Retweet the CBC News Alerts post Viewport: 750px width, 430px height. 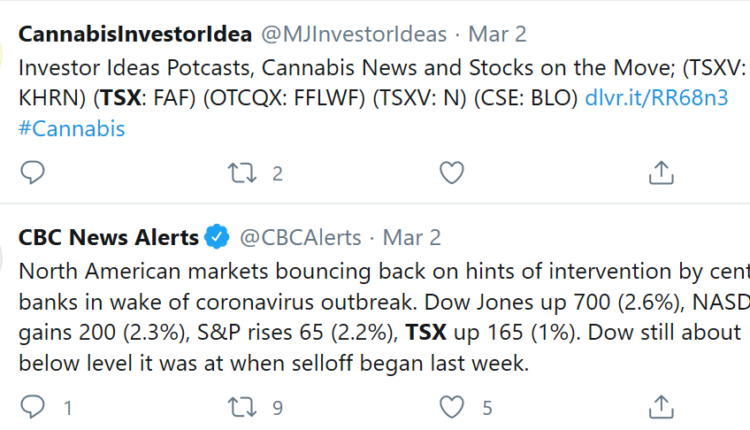pos(241,406)
